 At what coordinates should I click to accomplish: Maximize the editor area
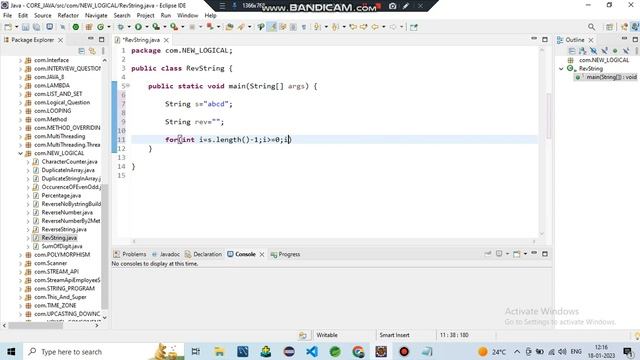(544, 39)
